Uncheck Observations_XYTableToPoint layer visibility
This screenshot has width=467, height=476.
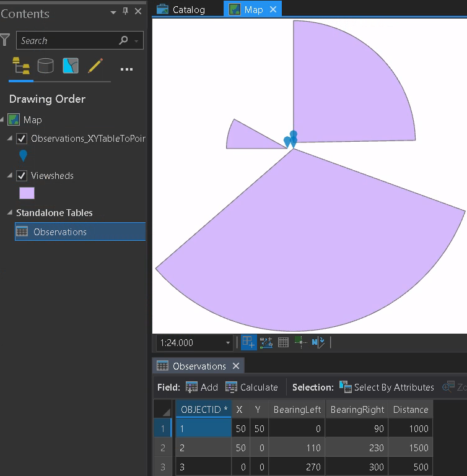point(22,139)
